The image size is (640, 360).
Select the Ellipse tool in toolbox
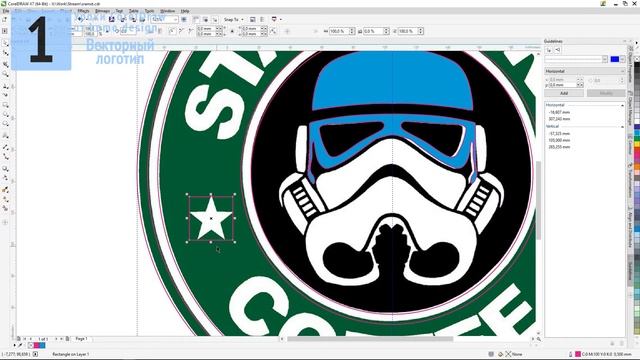(x=5, y=114)
